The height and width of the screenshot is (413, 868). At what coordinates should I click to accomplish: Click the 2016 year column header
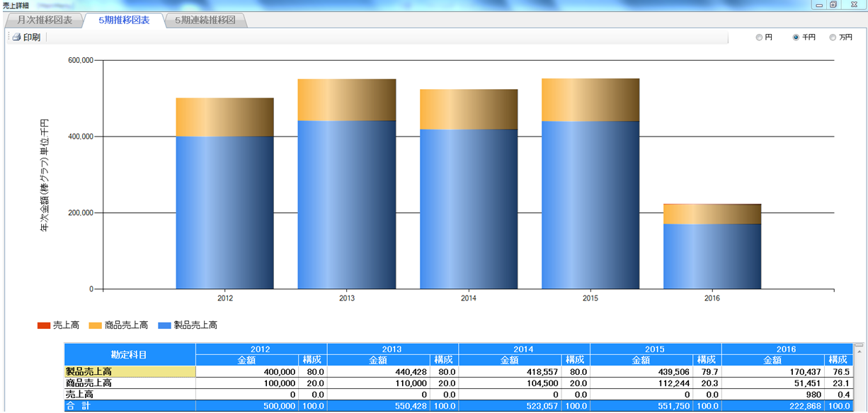coord(786,349)
